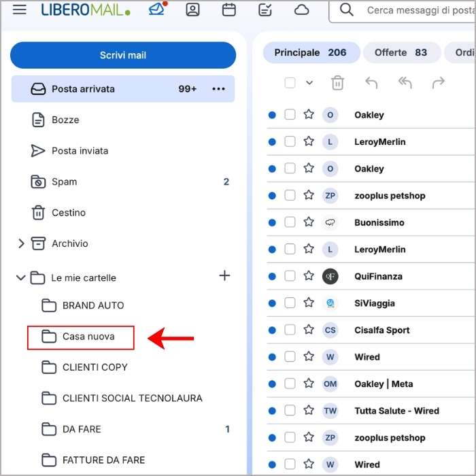Open the SiViaggia message
476x476 pixels.
[371, 303]
